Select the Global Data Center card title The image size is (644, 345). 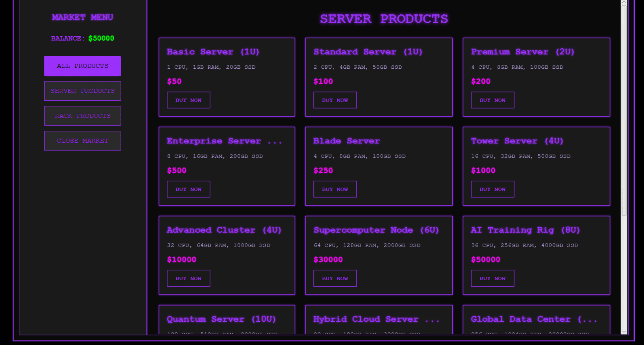tap(533, 319)
